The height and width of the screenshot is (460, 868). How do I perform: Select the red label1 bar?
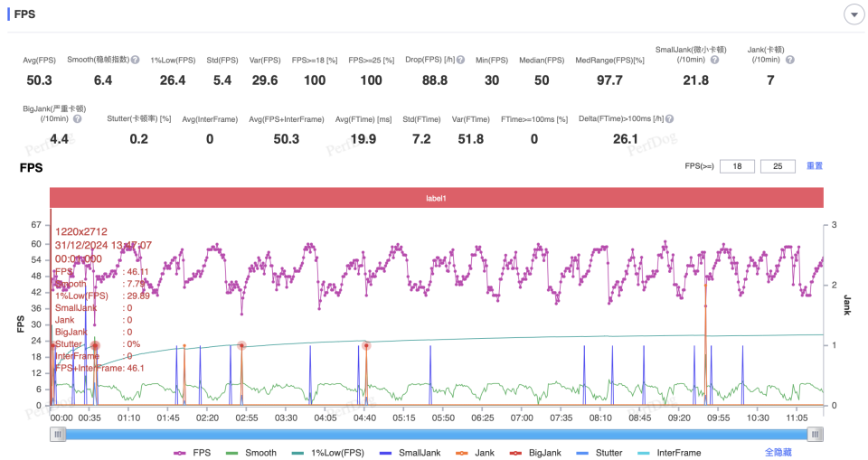coord(436,198)
